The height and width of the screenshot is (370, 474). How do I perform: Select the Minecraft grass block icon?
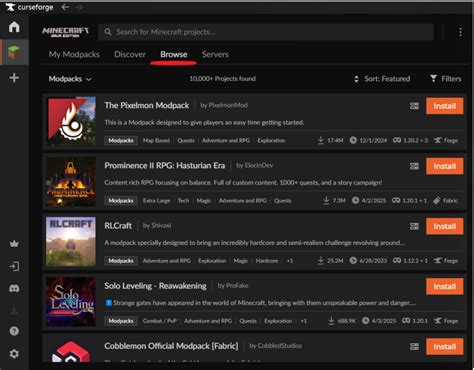14,52
